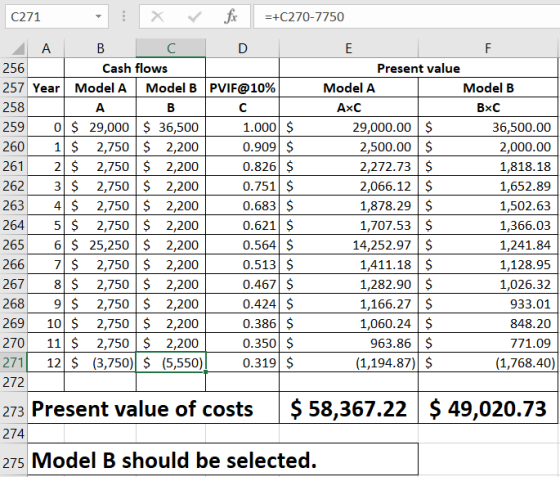Open Insert Function fx icon
Image resolution: width=560 pixels, height=477 pixels.
230,16
